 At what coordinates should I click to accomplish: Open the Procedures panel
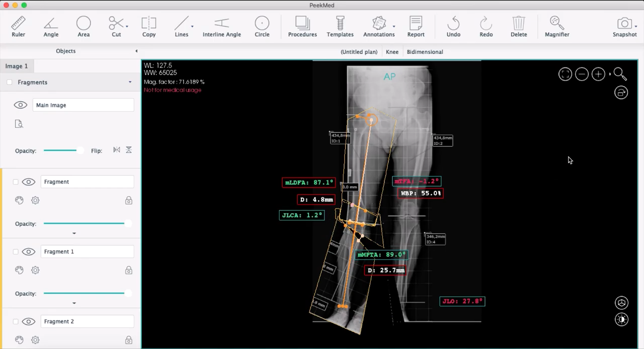tap(302, 27)
